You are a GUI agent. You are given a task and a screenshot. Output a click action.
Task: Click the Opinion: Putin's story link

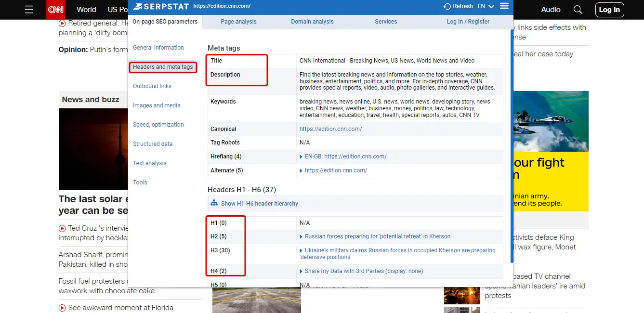(93, 50)
